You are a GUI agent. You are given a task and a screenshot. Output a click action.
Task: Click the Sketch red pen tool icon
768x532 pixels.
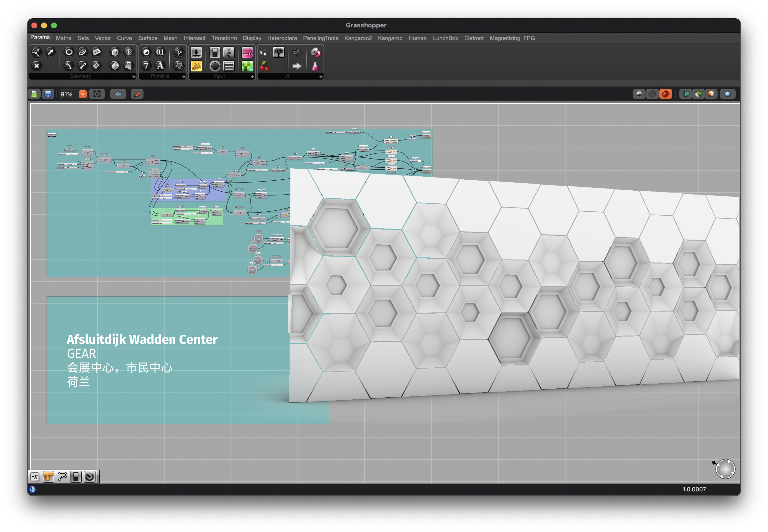137,94
